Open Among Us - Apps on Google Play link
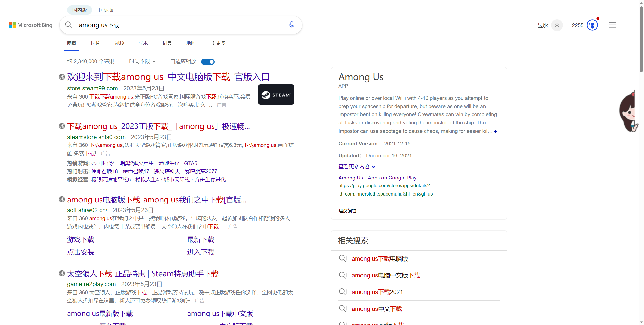This screenshot has width=644, height=325. coord(377,178)
